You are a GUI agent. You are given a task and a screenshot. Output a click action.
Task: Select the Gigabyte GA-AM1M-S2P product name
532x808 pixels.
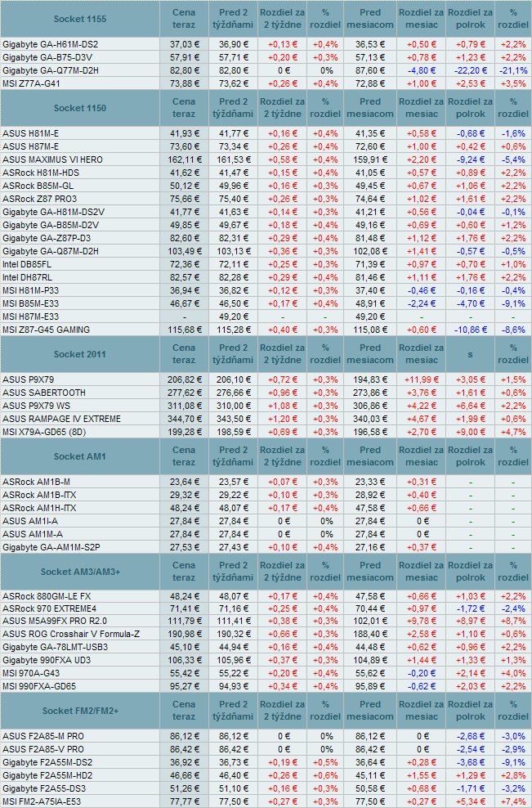(x=51, y=547)
